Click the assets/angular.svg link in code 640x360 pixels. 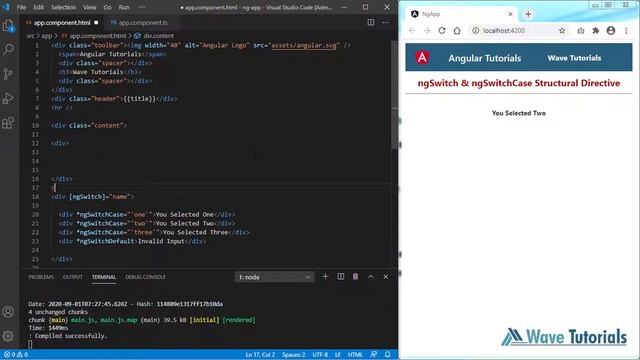coord(304,45)
